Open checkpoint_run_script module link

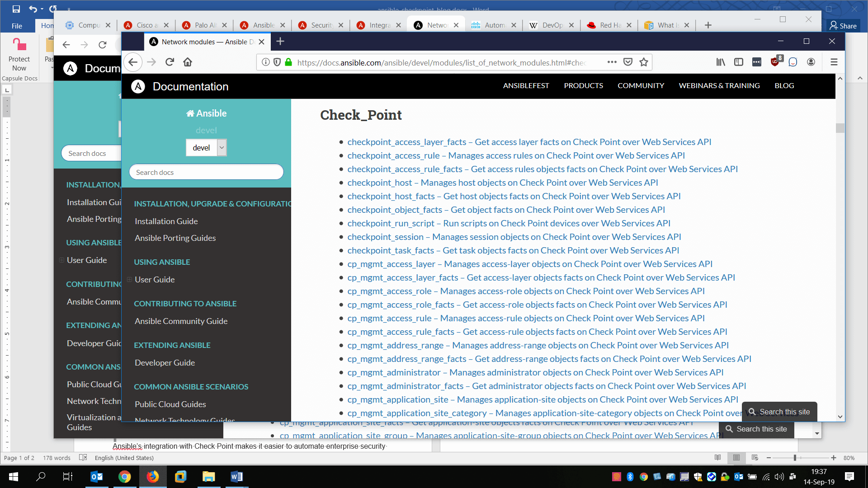(x=509, y=223)
